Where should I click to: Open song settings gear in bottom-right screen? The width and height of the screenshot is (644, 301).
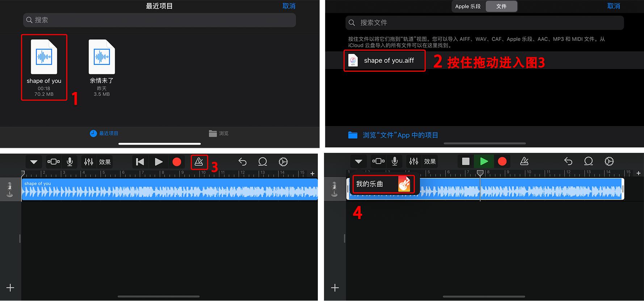pyautogui.click(x=609, y=161)
